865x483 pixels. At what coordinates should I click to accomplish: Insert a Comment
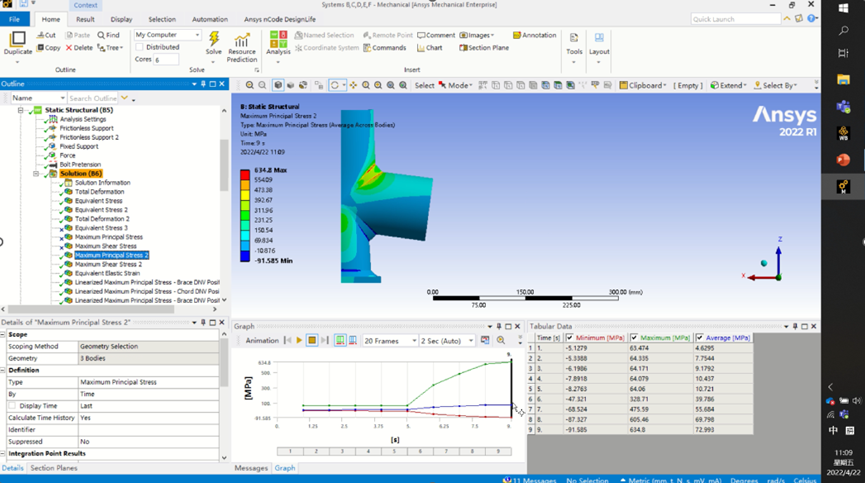pos(436,35)
